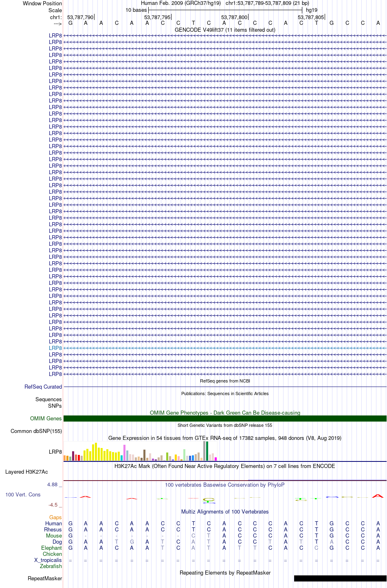Select the Dog alignment row label

[57, 542]
